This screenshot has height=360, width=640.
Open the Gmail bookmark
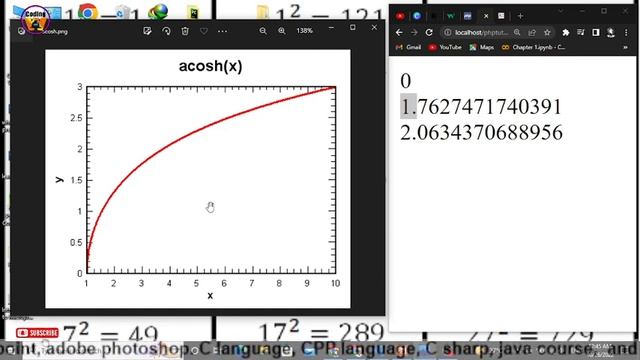[x=409, y=47]
